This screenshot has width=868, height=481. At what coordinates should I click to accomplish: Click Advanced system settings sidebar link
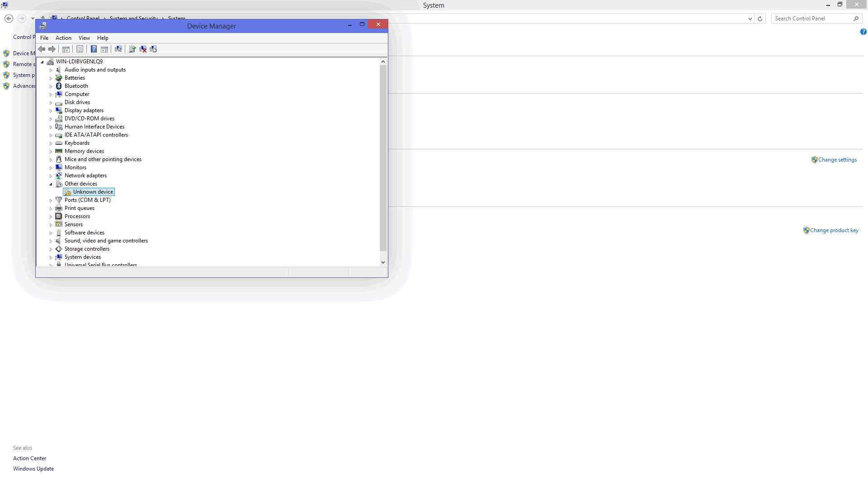[x=24, y=86]
